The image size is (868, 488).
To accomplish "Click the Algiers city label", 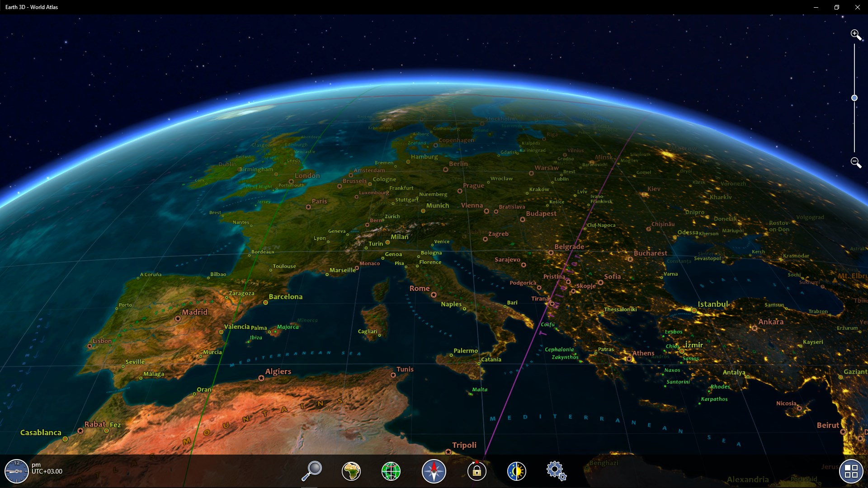I will point(278,371).
